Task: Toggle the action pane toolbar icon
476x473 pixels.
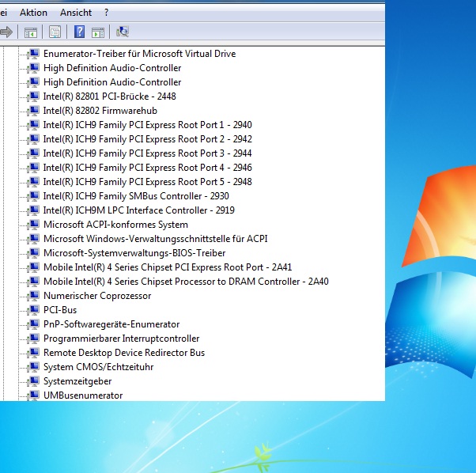Action: coord(98,32)
